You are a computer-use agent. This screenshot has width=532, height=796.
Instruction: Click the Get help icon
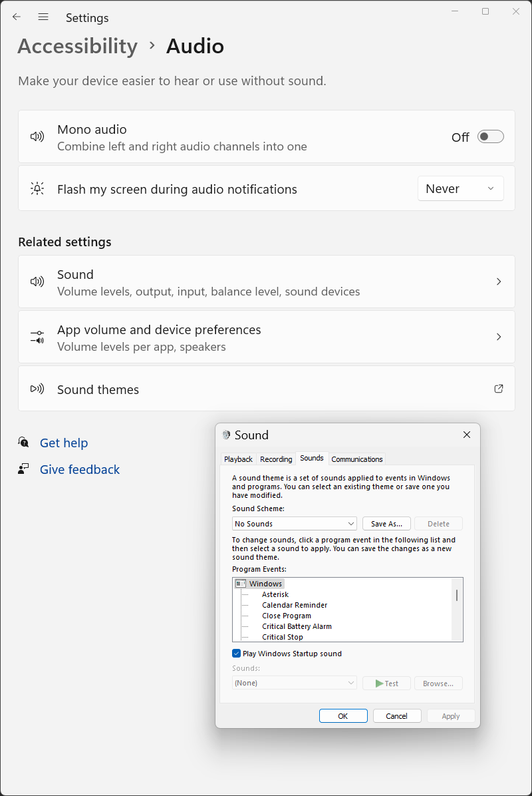click(24, 443)
